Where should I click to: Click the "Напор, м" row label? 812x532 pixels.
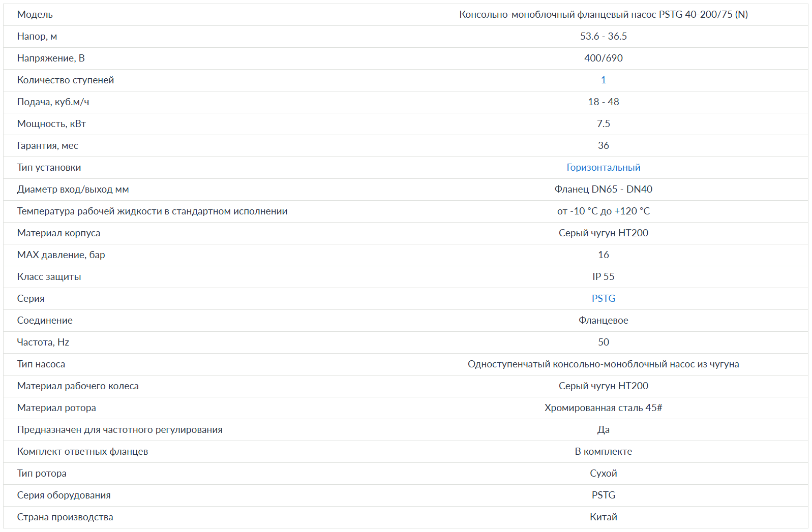pos(37,37)
